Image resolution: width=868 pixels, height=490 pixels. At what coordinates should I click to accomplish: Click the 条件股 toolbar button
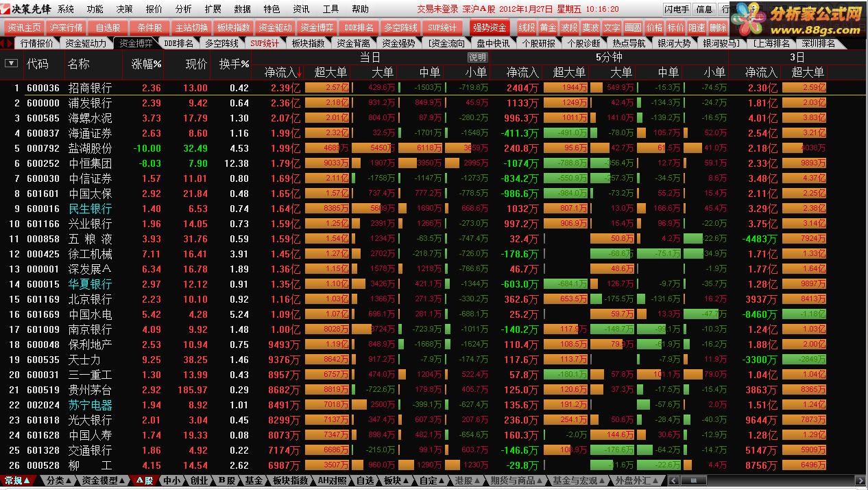(x=149, y=27)
